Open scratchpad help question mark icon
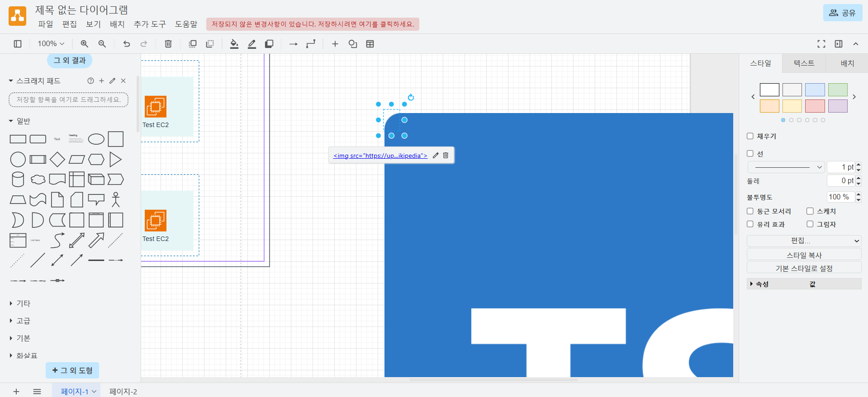Screen dimensions: 868x397 click(x=90, y=81)
